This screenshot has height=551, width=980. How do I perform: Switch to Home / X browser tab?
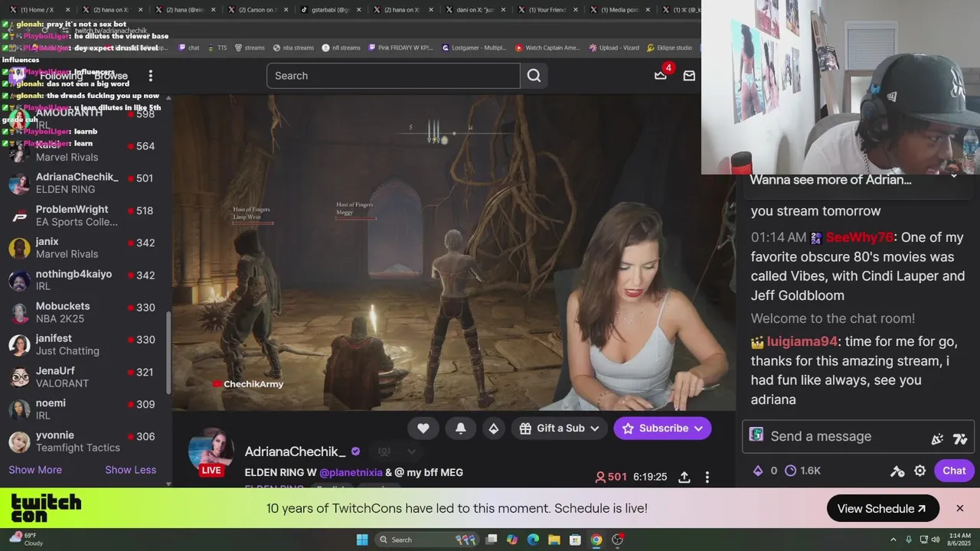point(38,10)
